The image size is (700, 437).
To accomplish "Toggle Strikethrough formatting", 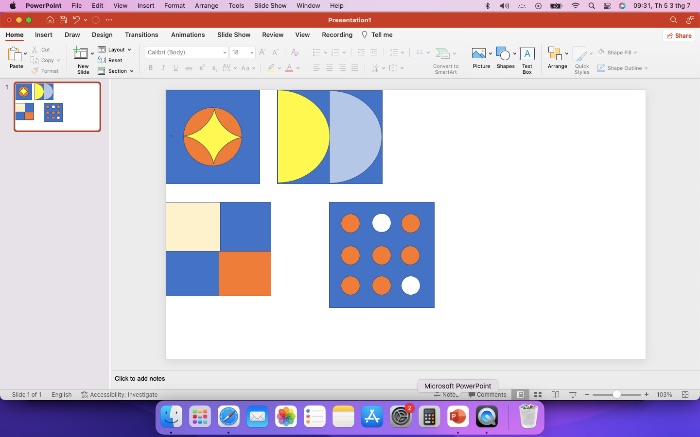I will tap(188, 68).
